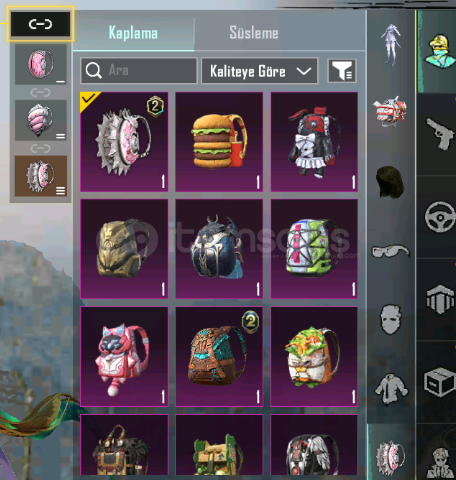Screen dimensions: 456x480
Task: Select the steering wheel vehicle category
Action: [440, 217]
